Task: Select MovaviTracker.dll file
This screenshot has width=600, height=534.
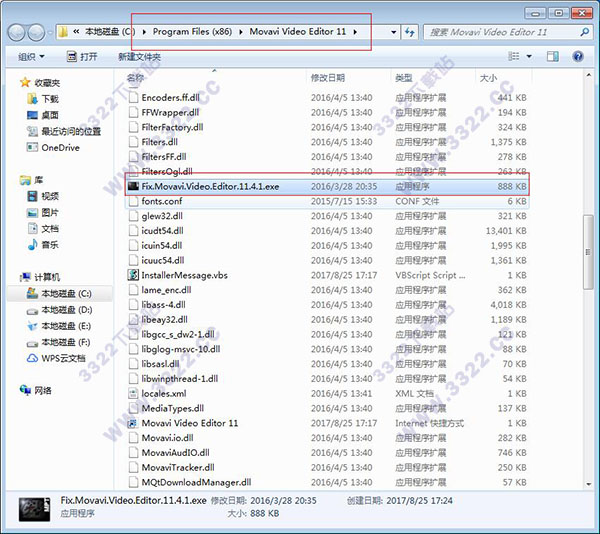Action: tap(328, 467)
